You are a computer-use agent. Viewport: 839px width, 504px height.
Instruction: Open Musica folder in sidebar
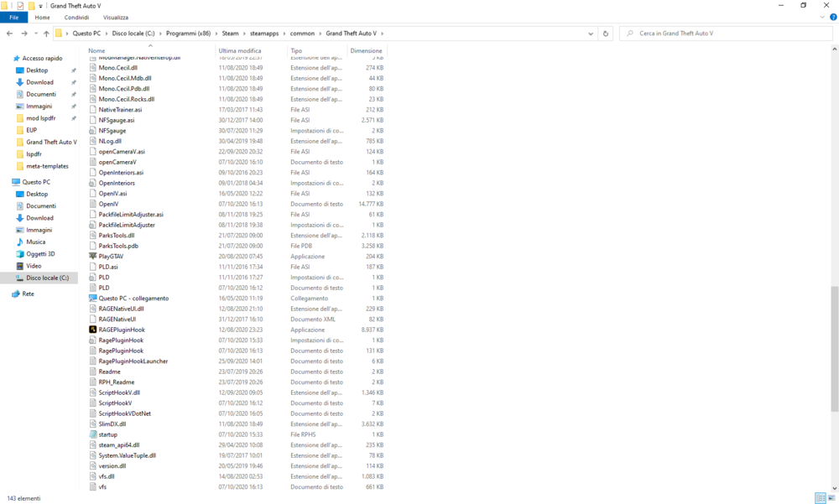36,242
